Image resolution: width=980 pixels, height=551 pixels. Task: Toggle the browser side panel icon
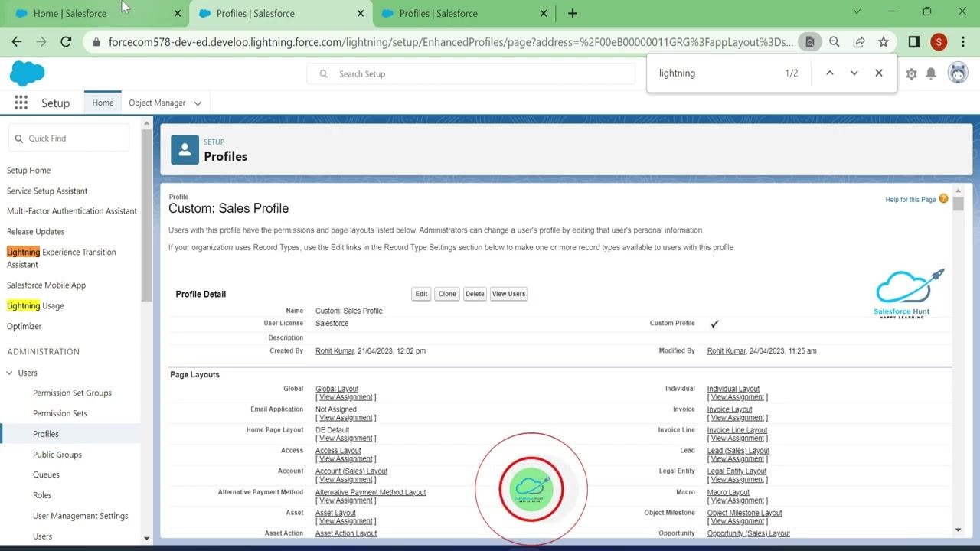(913, 42)
